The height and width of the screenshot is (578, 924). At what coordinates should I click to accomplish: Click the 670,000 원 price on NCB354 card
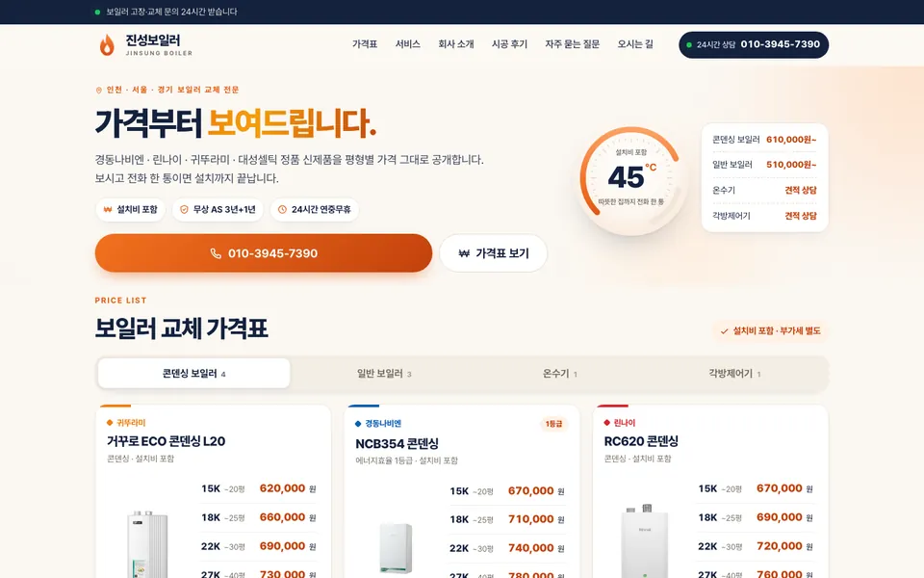click(536, 490)
